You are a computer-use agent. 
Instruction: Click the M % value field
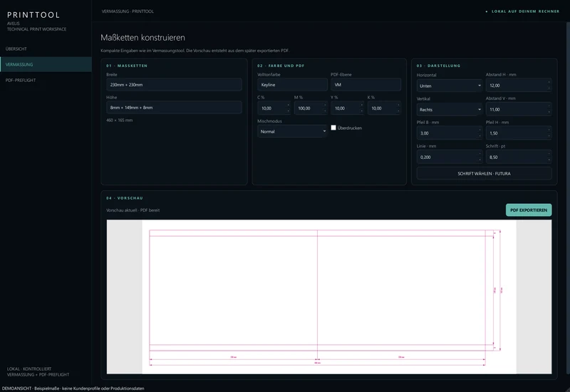pyautogui.click(x=311, y=108)
